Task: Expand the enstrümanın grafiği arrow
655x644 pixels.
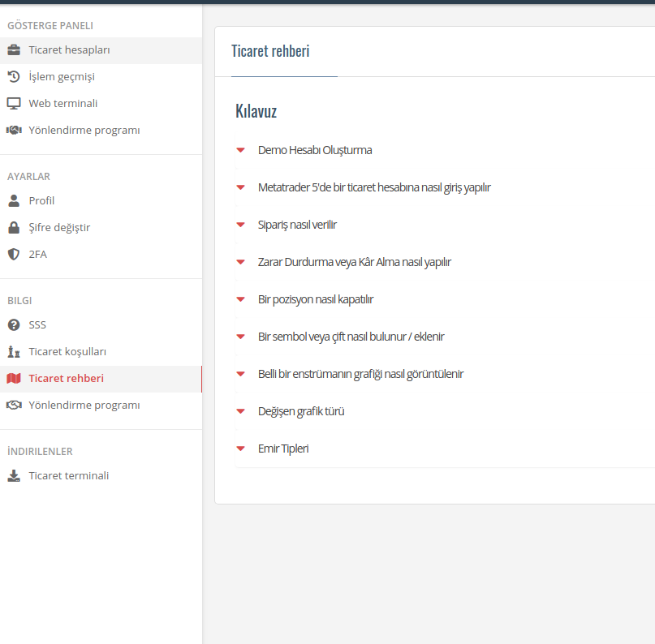Action: 240,374
